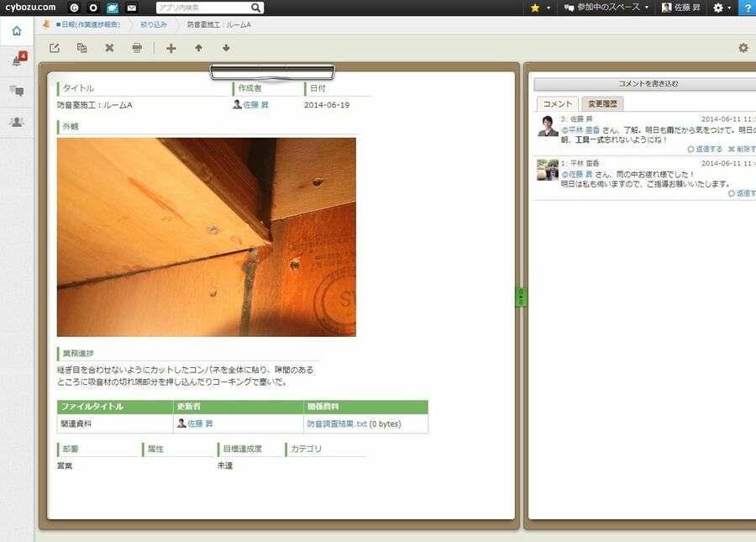Expand the favorites star dropdown
756x542 pixels.
(540, 8)
